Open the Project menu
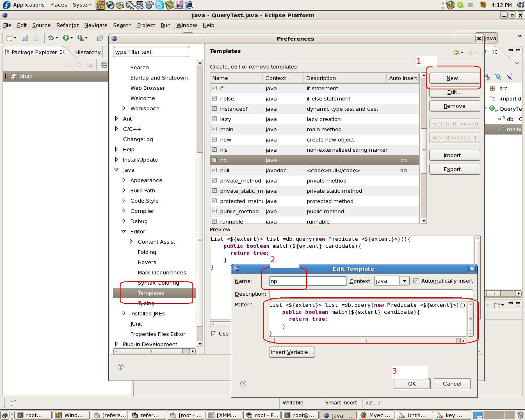The image size is (525, 420). [146, 25]
